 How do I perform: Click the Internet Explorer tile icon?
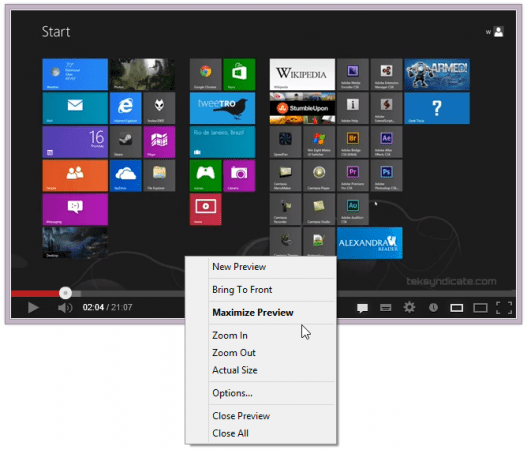tap(125, 108)
